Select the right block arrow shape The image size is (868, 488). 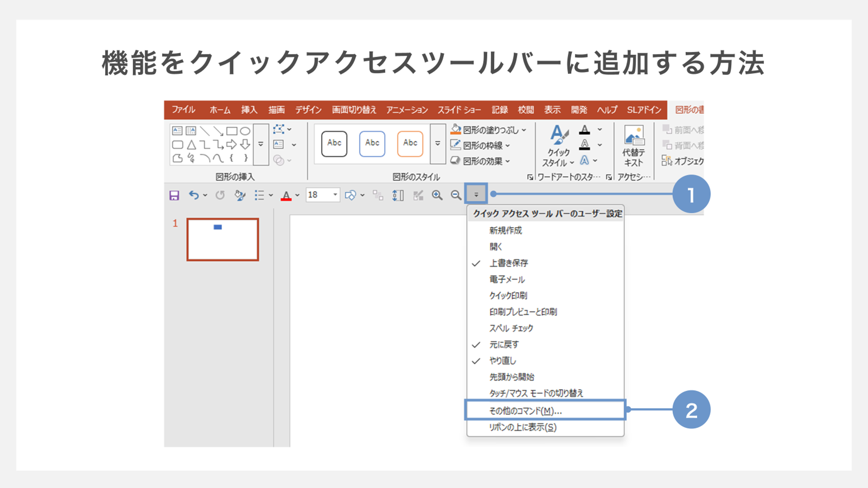[231, 144]
